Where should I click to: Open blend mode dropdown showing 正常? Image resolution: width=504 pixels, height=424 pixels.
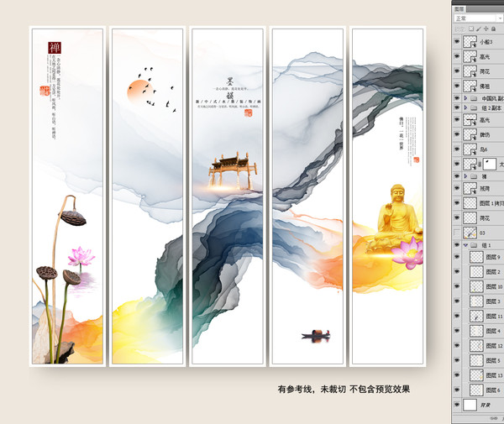478,18
